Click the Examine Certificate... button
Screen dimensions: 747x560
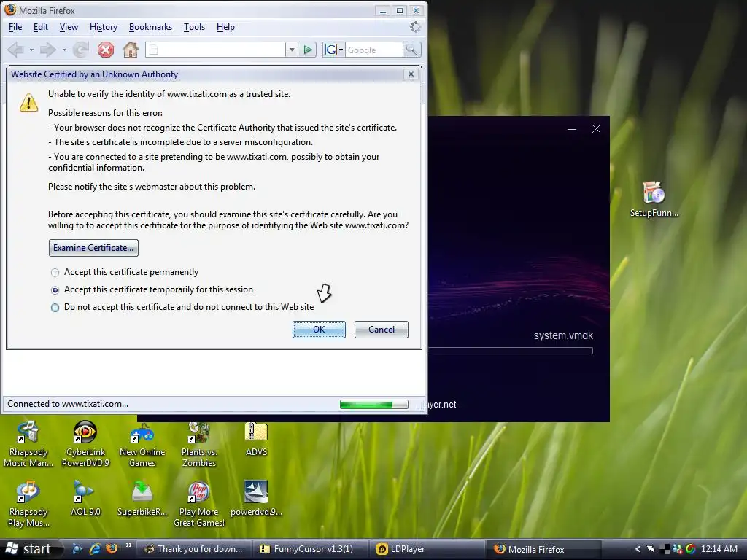coord(93,248)
